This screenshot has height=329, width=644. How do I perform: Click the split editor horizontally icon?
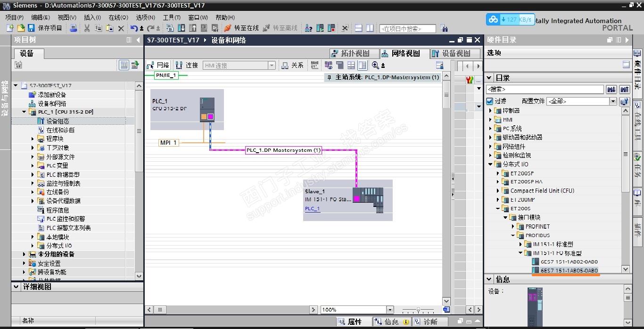pyautogui.click(x=358, y=28)
